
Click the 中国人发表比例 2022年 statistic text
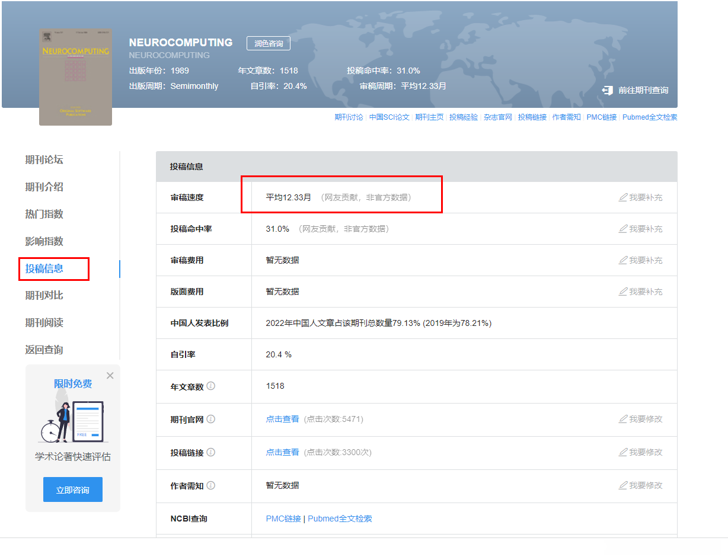coord(379,323)
